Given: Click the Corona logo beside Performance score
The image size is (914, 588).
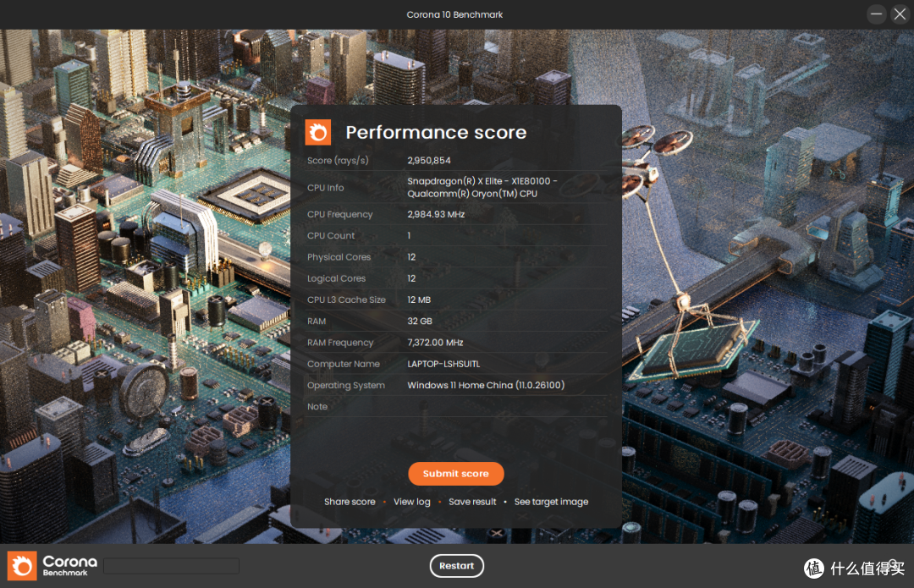Looking at the screenshot, I should pos(318,132).
